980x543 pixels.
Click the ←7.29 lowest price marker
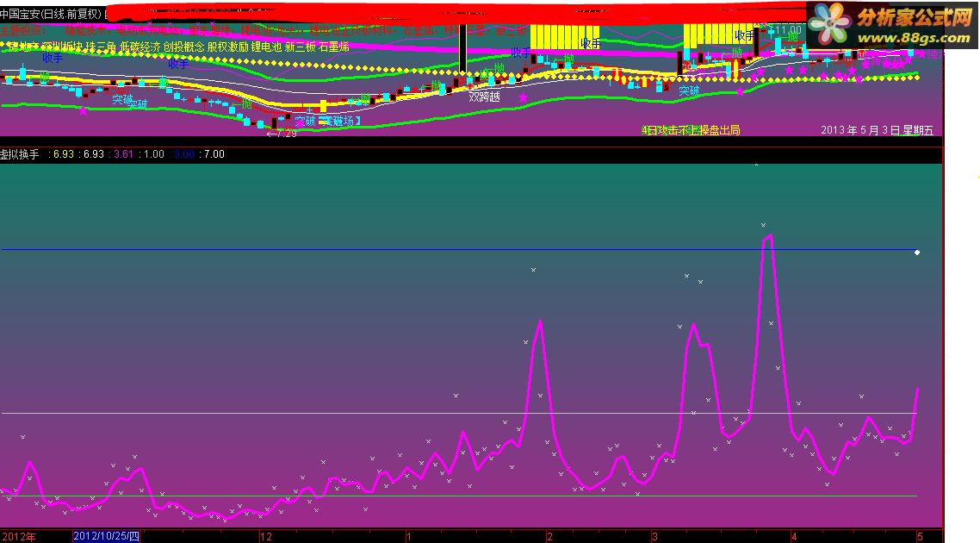click(x=282, y=134)
